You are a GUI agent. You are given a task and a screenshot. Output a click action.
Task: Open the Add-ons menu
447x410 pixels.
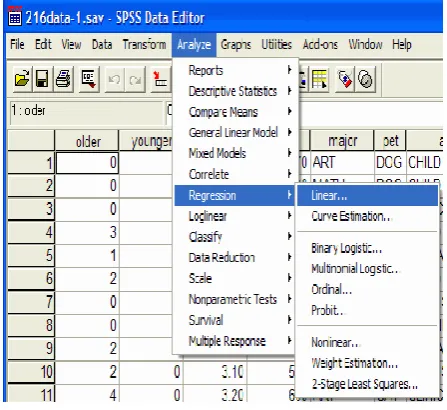pyautogui.click(x=320, y=44)
